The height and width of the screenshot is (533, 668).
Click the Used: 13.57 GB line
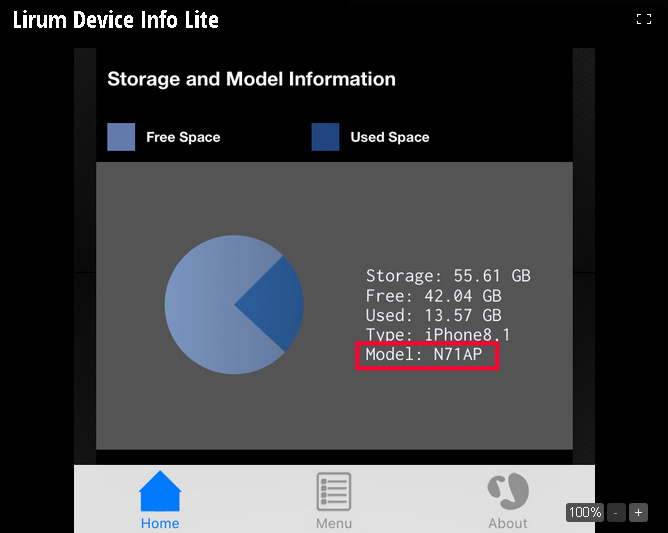click(433, 316)
